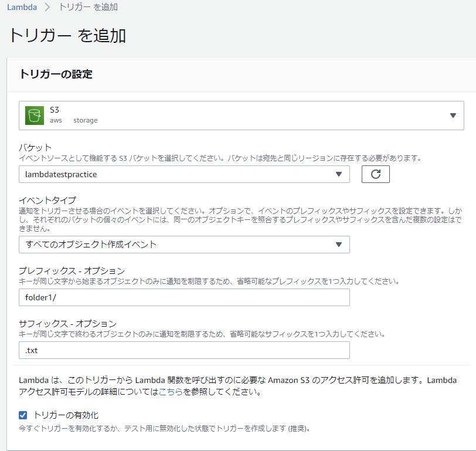Toggle the トリガーの有効化 checkbox
Screen dimensions: 476x451
(x=23, y=415)
